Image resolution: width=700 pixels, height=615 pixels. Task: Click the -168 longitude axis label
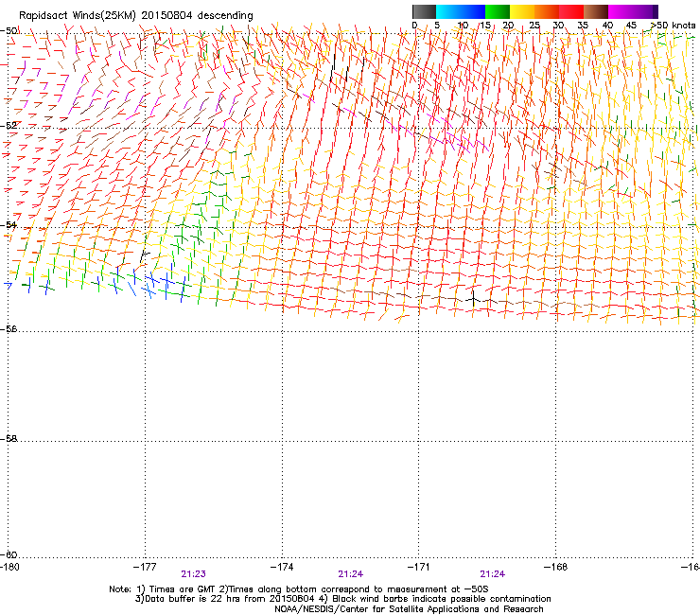pos(556,567)
